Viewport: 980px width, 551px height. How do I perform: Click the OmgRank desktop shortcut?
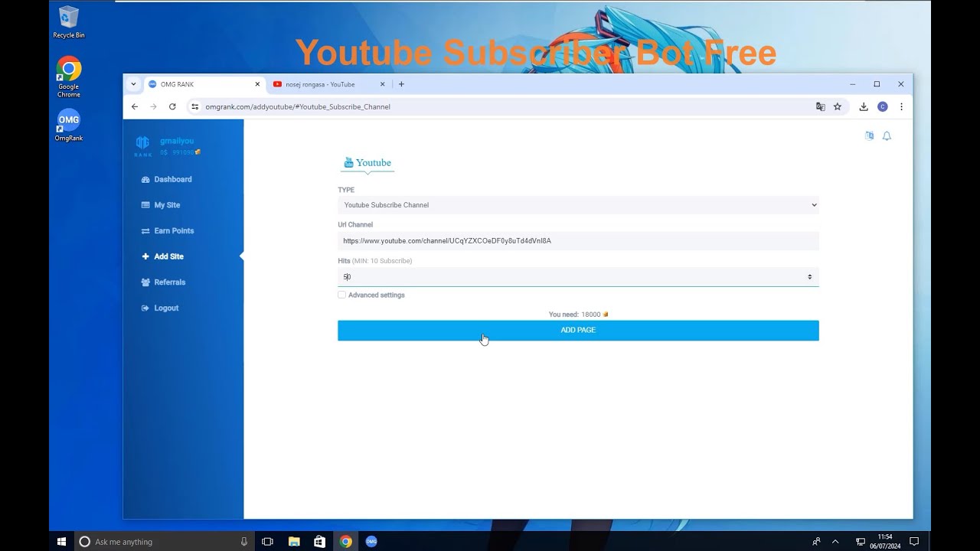(69, 126)
